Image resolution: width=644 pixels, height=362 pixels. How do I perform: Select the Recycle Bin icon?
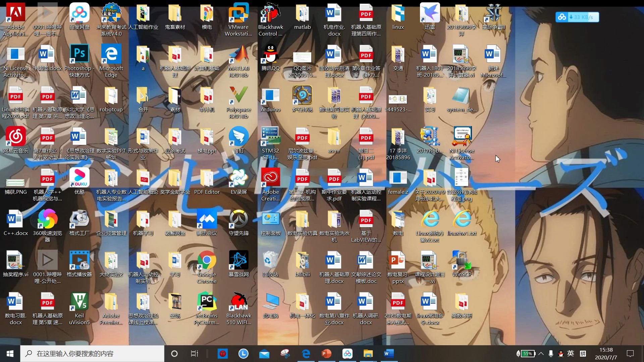(x=270, y=260)
